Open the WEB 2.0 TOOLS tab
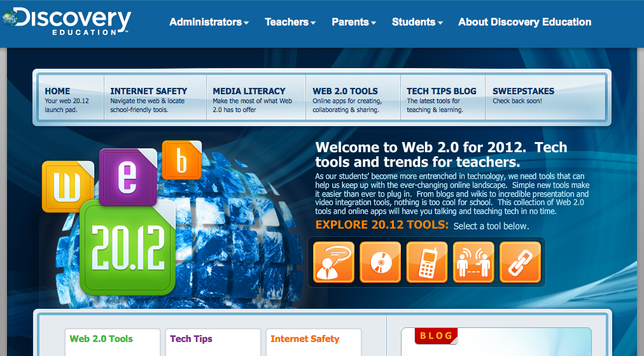The image size is (644, 356). pos(353,98)
